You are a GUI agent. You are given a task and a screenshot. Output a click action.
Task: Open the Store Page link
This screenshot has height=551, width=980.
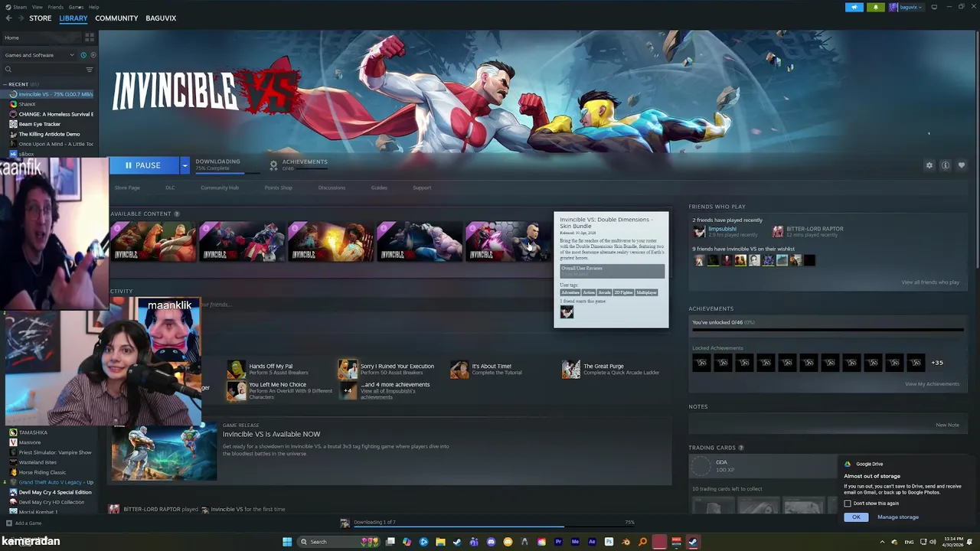(x=127, y=187)
